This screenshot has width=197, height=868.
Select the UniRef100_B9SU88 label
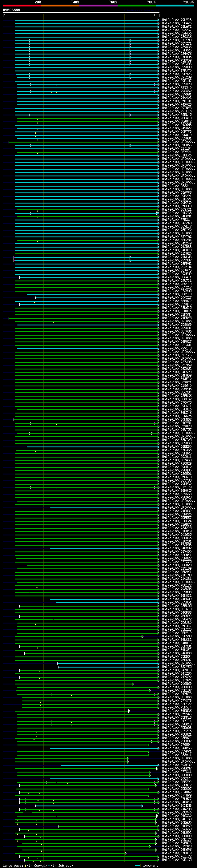[177, 67]
